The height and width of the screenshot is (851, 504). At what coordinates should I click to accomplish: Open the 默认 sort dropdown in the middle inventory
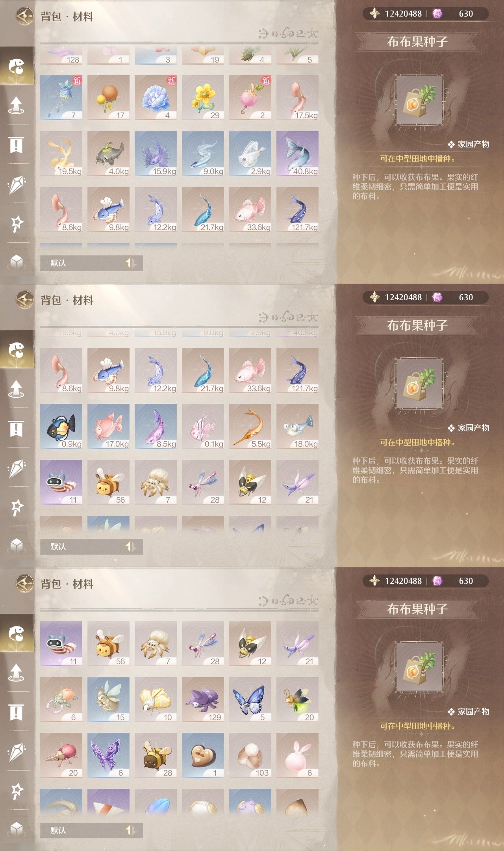coord(80,546)
